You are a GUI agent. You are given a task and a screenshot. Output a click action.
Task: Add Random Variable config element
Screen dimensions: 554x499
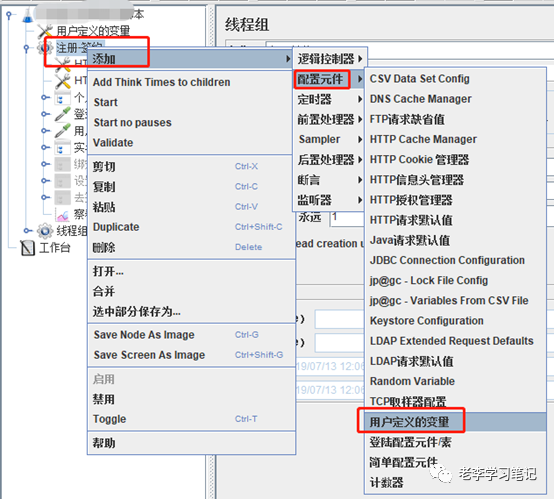tap(455, 381)
